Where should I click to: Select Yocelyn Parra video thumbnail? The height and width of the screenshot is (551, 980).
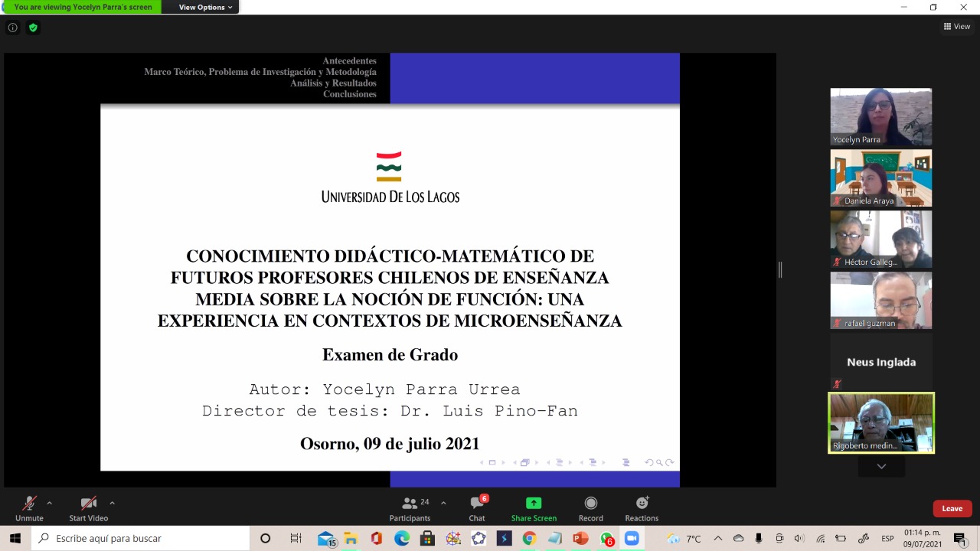tap(881, 117)
